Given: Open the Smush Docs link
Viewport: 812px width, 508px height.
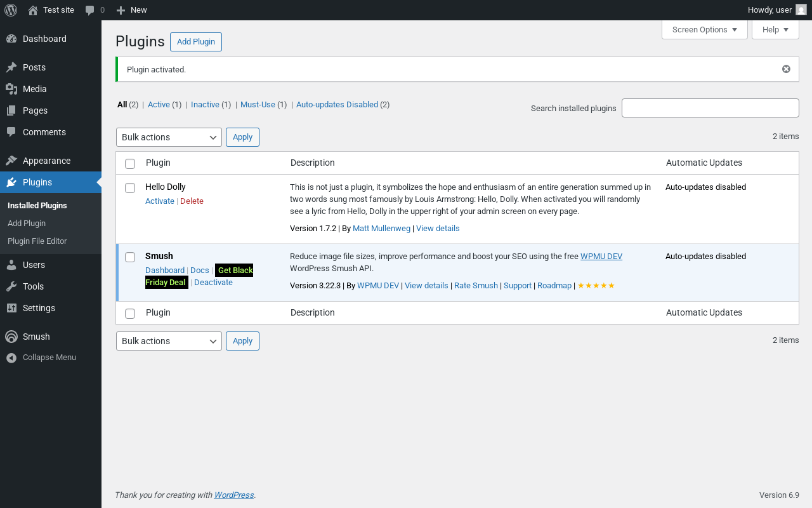Looking at the screenshot, I should 200,271.
